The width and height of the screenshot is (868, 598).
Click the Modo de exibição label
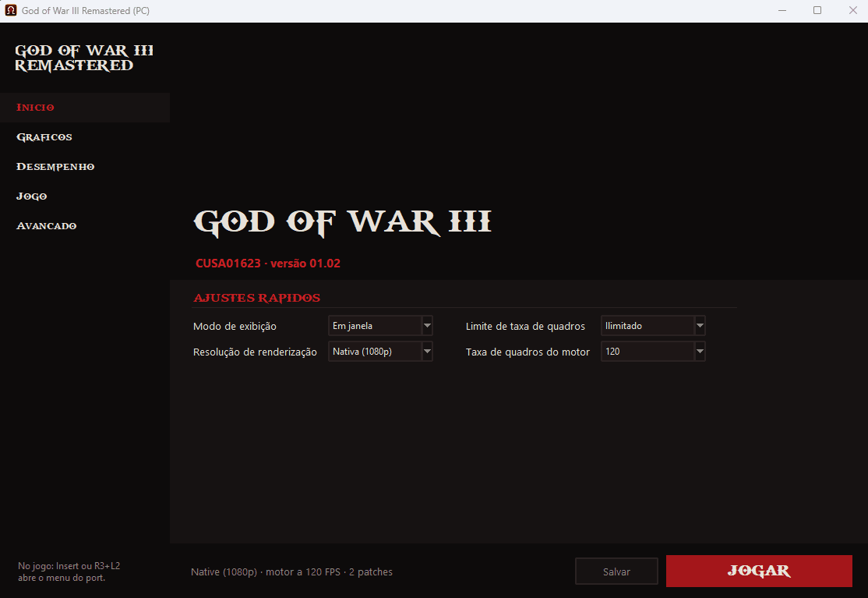click(235, 326)
